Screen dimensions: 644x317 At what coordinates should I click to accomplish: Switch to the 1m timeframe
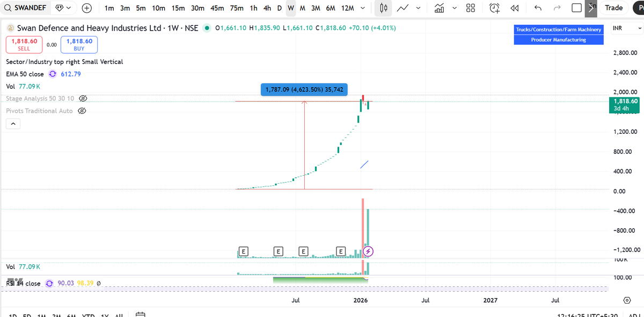[109, 8]
